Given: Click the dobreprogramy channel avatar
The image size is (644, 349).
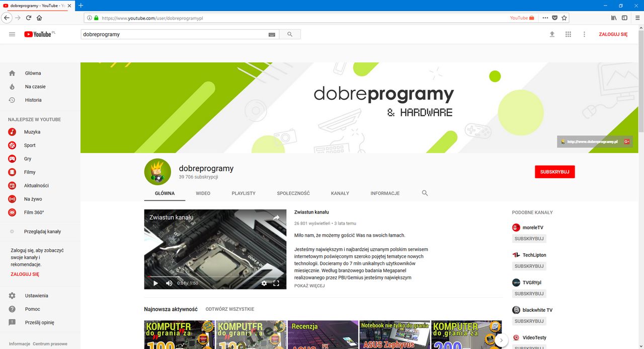Looking at the screenshot, I should click(157, 172).
